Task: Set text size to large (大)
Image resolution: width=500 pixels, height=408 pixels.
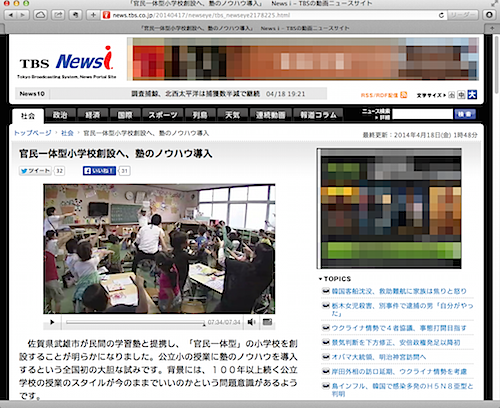Action: click(472, 95)
